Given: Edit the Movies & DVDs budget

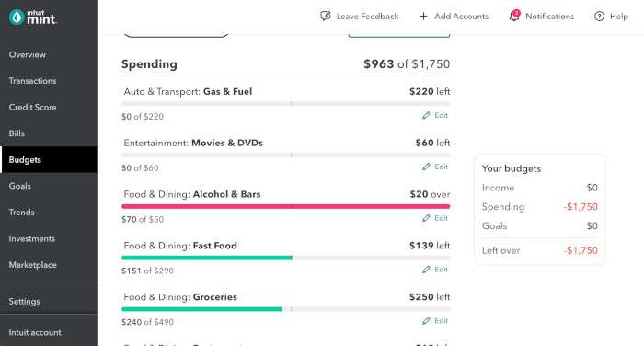Looking at the screenshot, I should [435, 167].
